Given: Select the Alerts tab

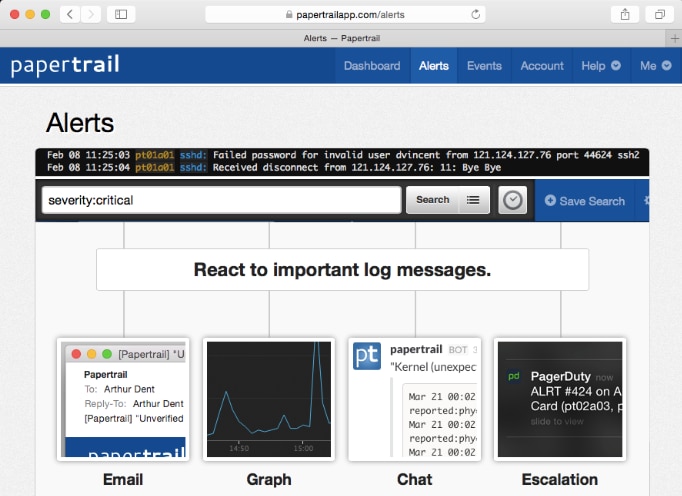Looking at the screenshot, I should click(x=434, y=66).
